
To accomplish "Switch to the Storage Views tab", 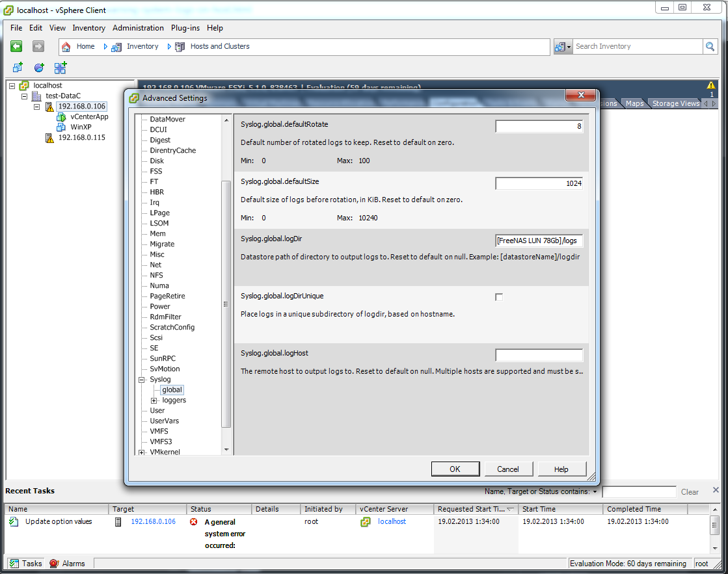I will [675, 103].
